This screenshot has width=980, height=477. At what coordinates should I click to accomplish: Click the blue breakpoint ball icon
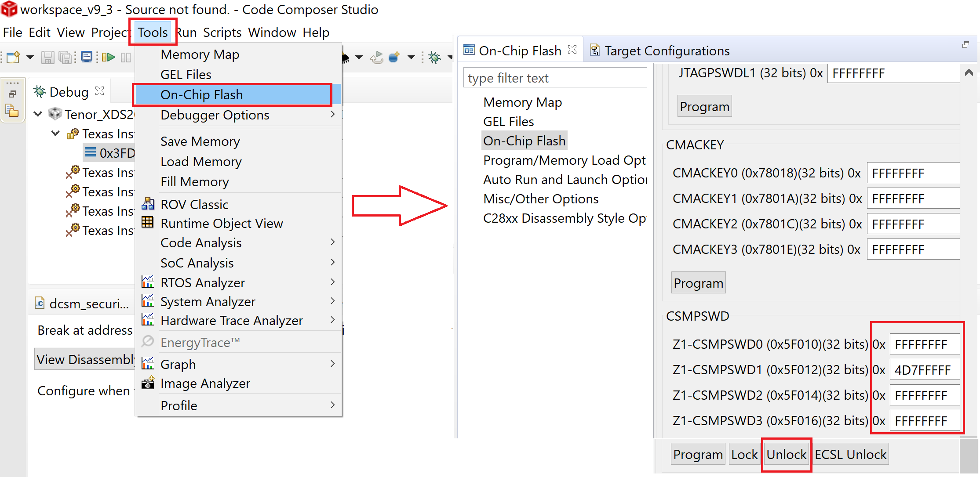[x=394, y=57]
